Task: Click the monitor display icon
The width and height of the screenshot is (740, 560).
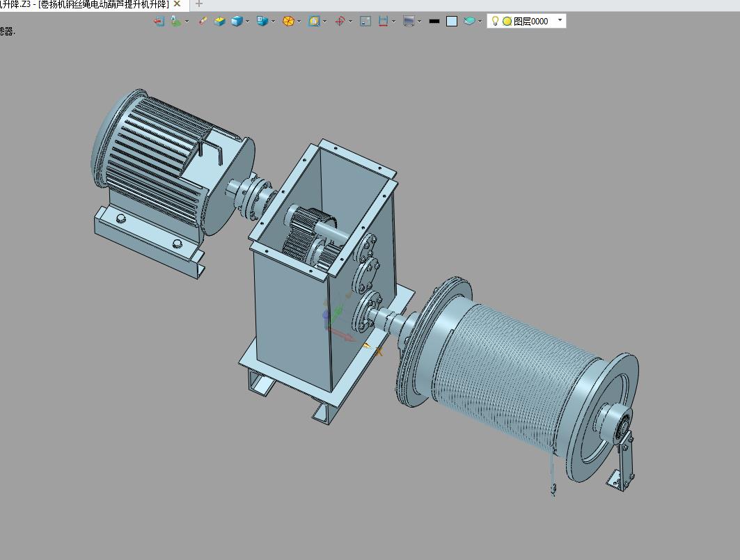Action: [x=409, y=22]
